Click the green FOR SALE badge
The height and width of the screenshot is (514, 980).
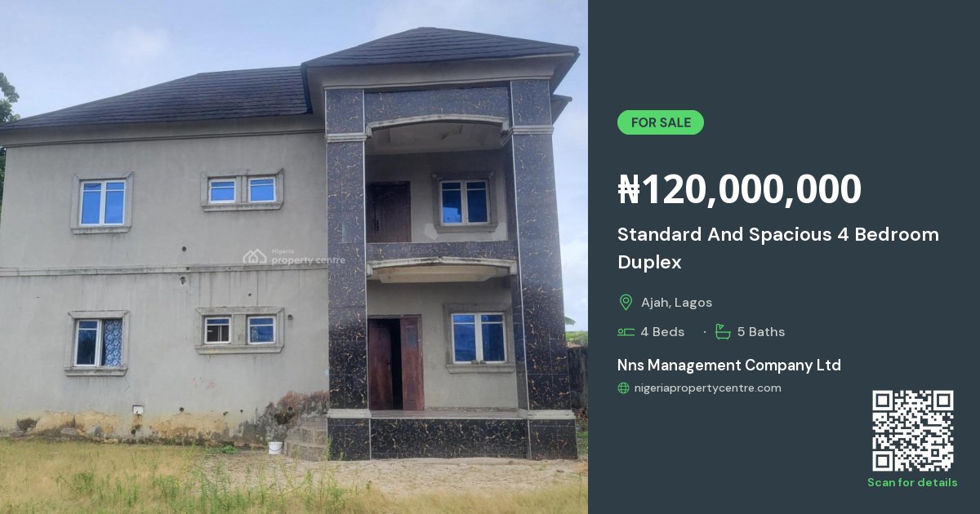(661, 122)
